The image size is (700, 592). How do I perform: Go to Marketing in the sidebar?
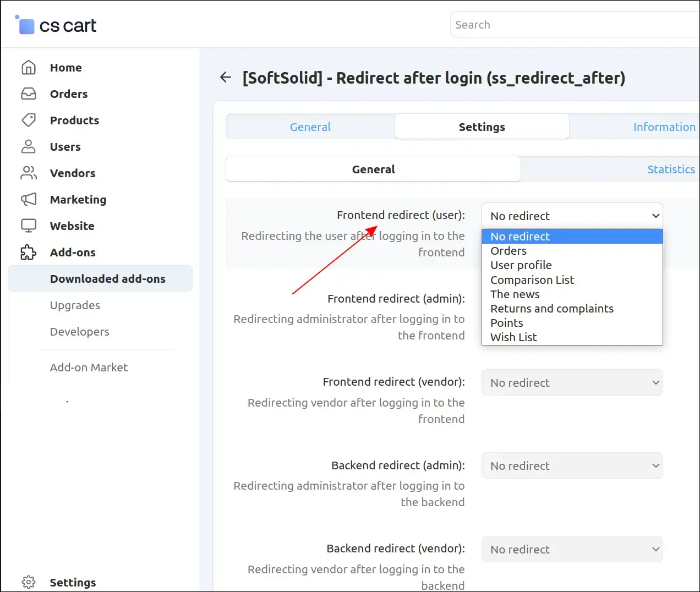[78, 199]
